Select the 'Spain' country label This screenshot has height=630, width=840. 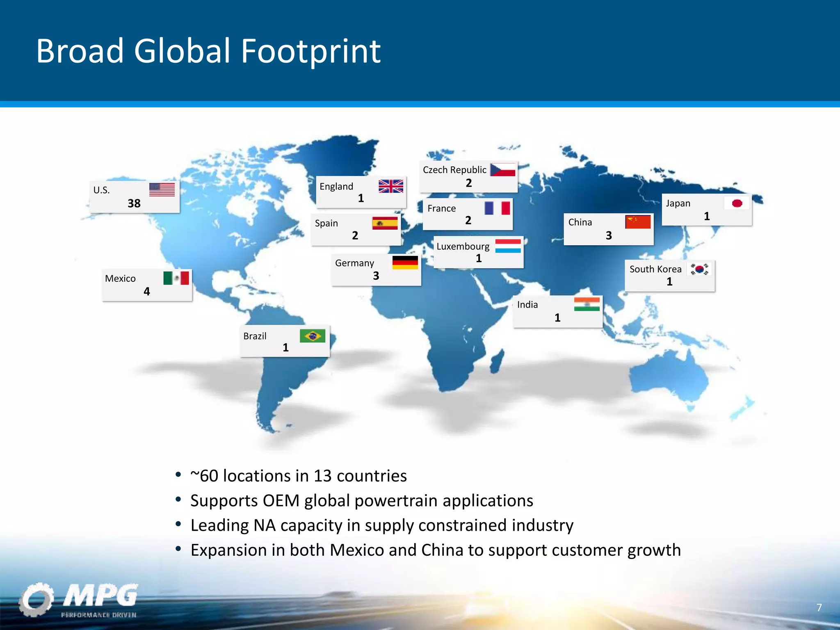click(x=326, y=224)
